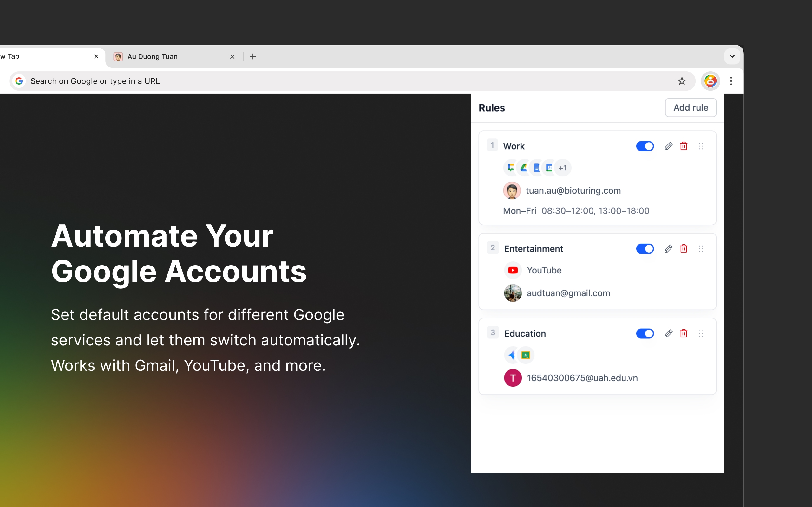
Task: Delete the Work rule
Action: 684,146
